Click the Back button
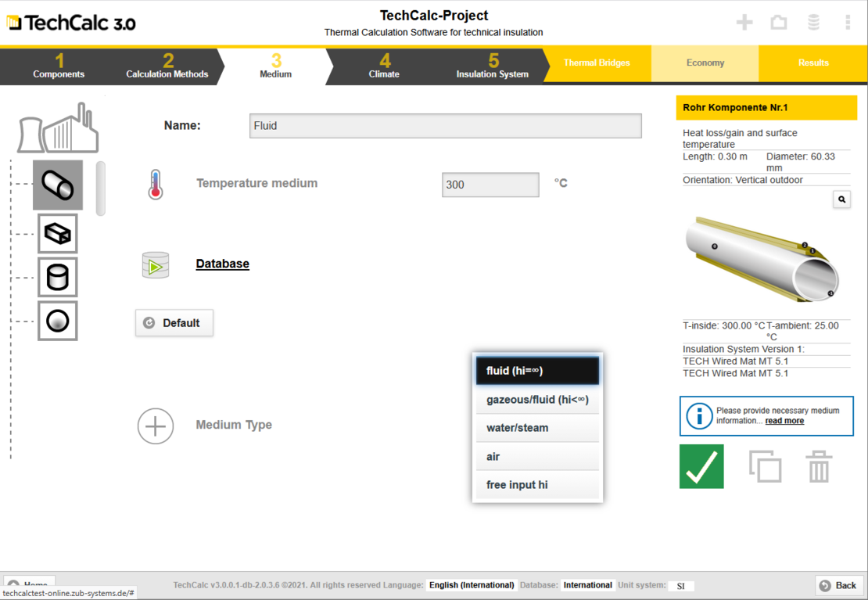This screenshot has width=868, height=600. 838,586
